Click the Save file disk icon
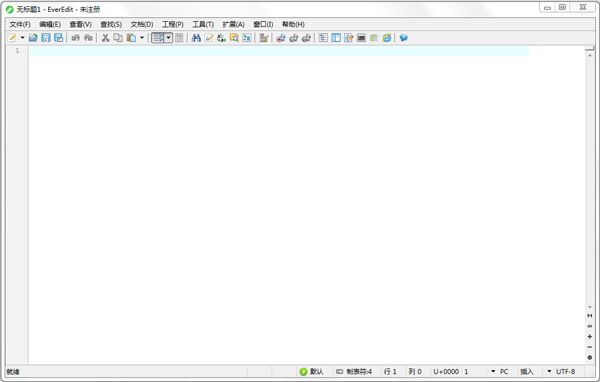 [46, 38]
